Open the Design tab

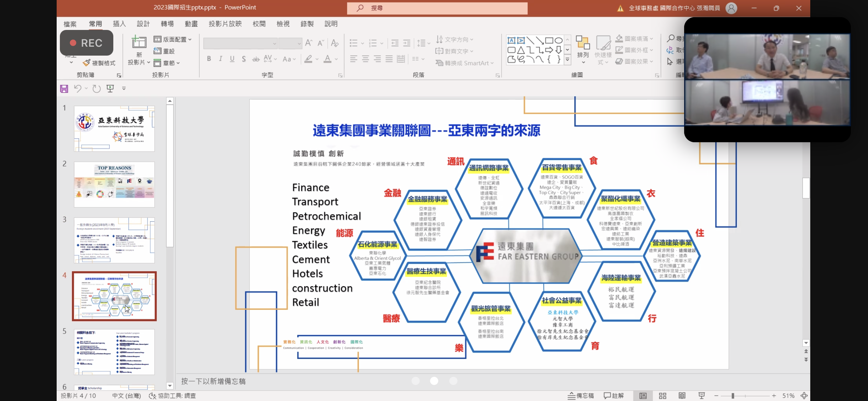tap(143, 24)
